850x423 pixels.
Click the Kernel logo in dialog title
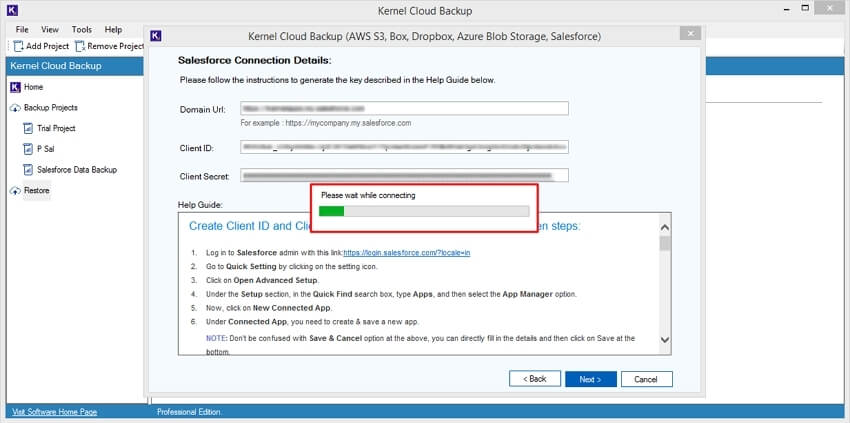pos(156,36)
